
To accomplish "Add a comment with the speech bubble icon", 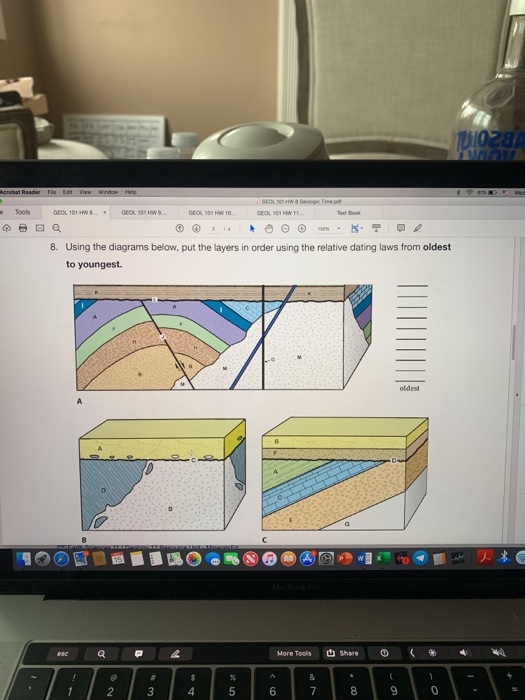I will 401,228.
